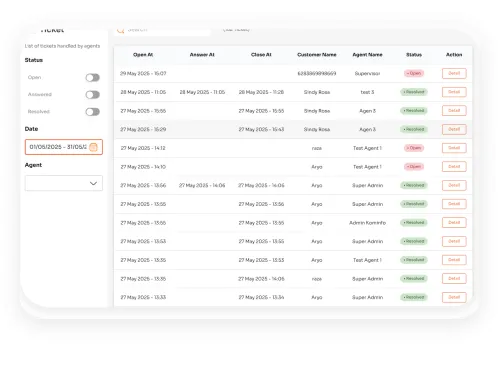Click Close At '28 May 2025 - 11:28'
500x368 pixels.
(x=261, y=92)
